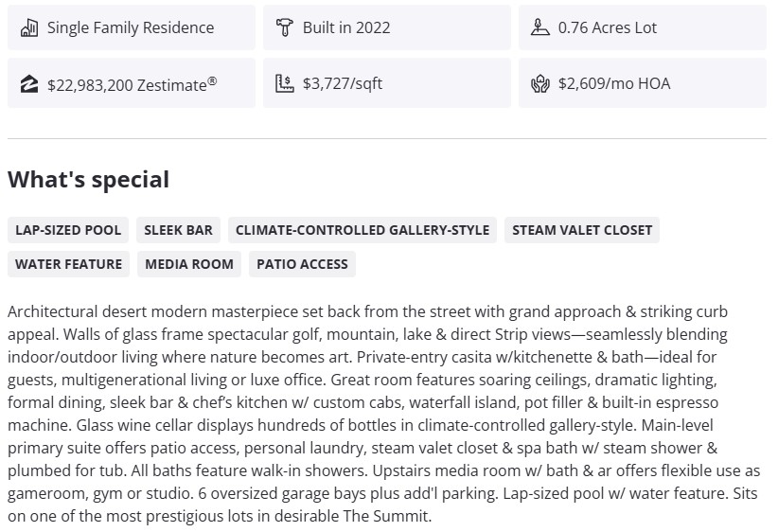Click the What's special heading
Screen dimensions: 778x532
(88, 180)
